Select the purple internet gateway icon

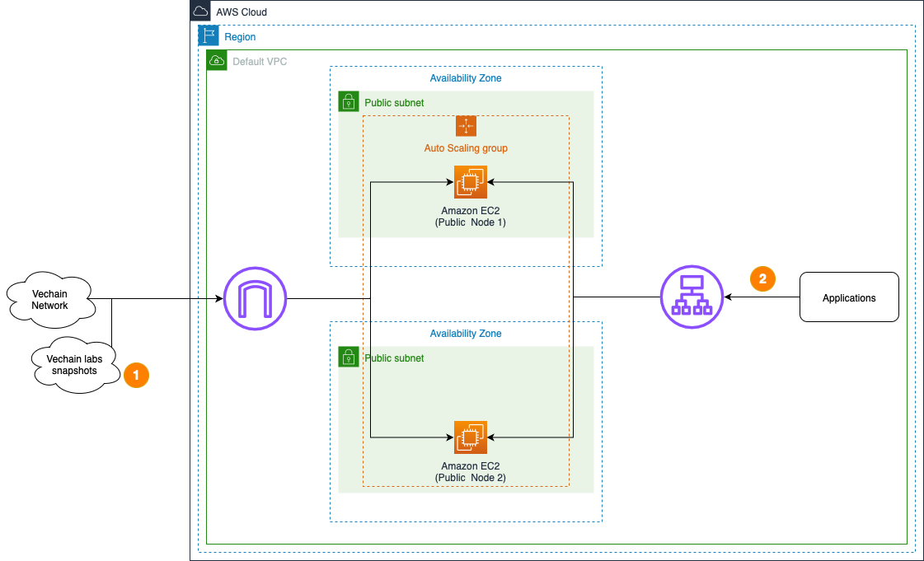click(x=255, y=298)
